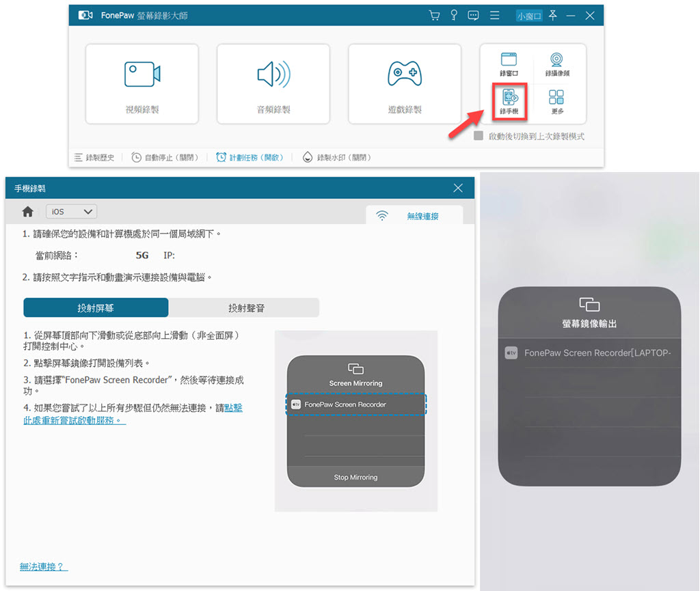
Task: Open 計劃任務 (開啟) task schedule
Action: coord(250,157)
